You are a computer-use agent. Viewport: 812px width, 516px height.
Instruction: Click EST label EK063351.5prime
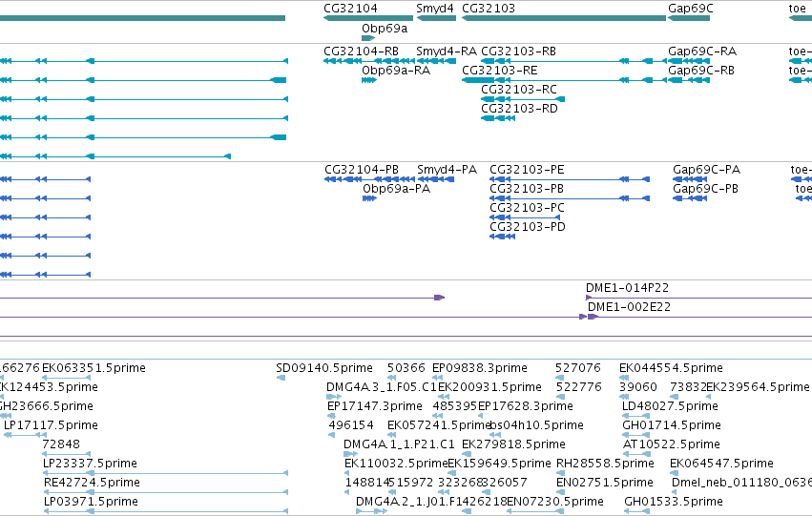94,368
